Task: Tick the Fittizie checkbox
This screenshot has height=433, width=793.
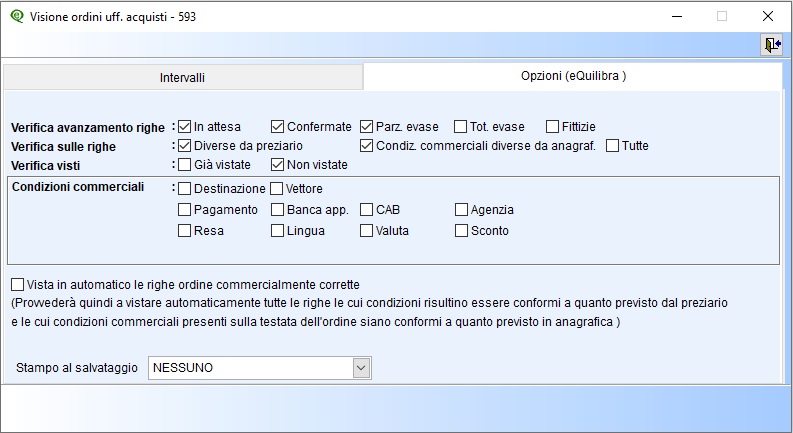Action: (552, 126)
